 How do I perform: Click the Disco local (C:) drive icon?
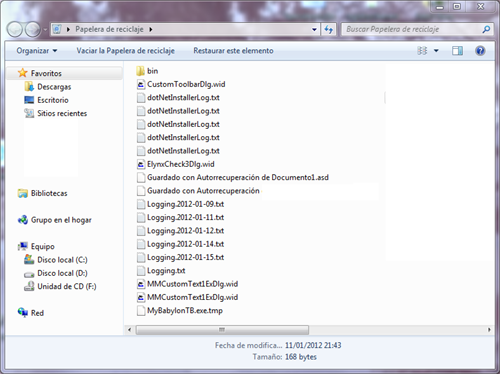29,260
